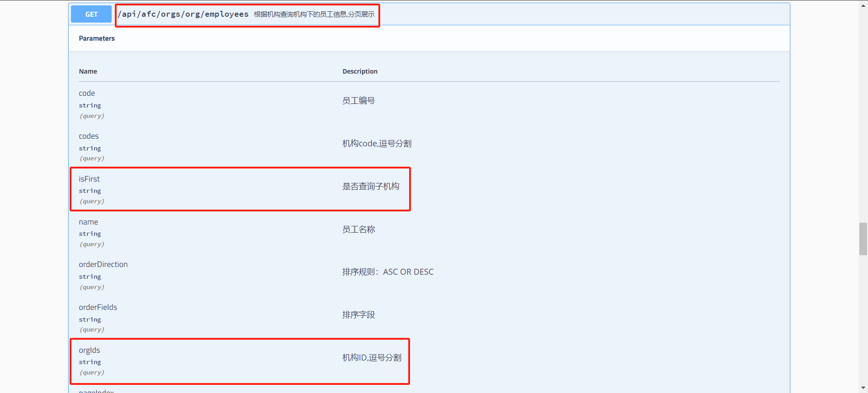Click the Name column header
The image size is (868, 393).
(x=88, y=71)
